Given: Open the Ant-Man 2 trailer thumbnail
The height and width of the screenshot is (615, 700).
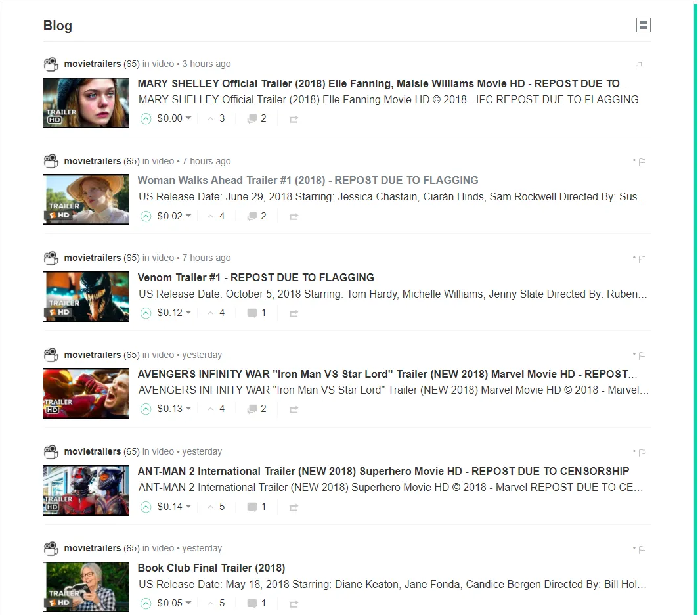Looking at the screenshot, I should click(x=86, y=490).
